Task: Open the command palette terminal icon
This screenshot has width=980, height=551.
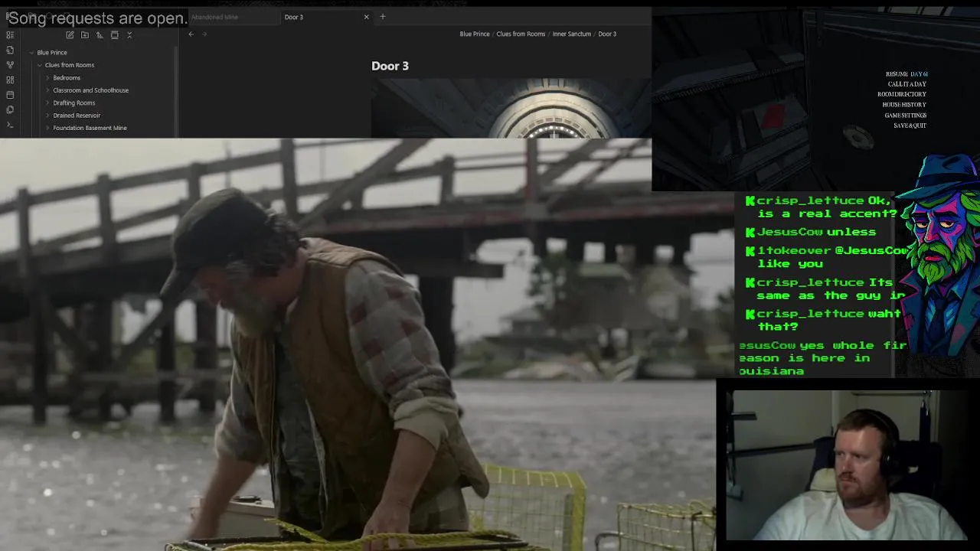Action: point(10,125)
